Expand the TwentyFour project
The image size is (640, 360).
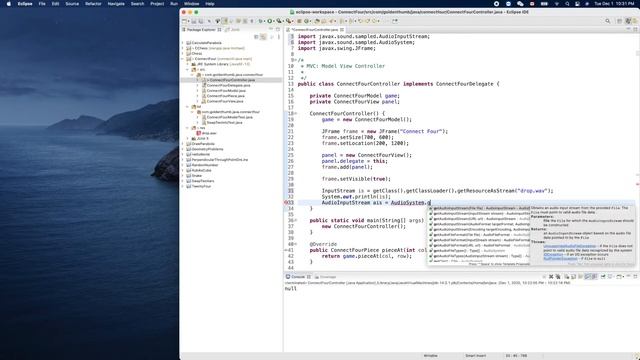coord(183,186)
